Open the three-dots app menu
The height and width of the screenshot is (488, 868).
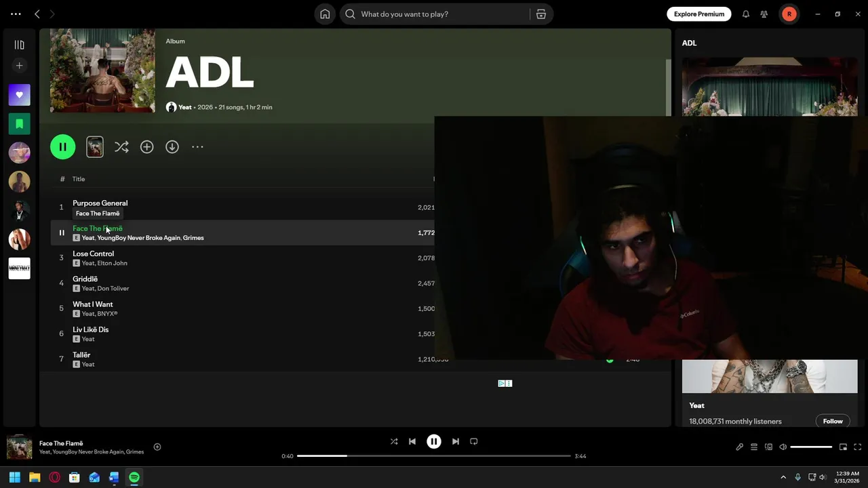coord(16,14)
